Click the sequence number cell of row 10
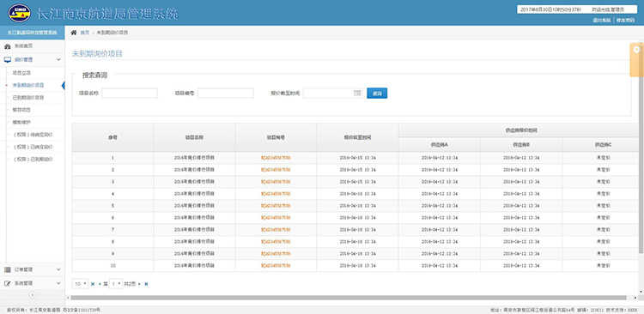 113,266
